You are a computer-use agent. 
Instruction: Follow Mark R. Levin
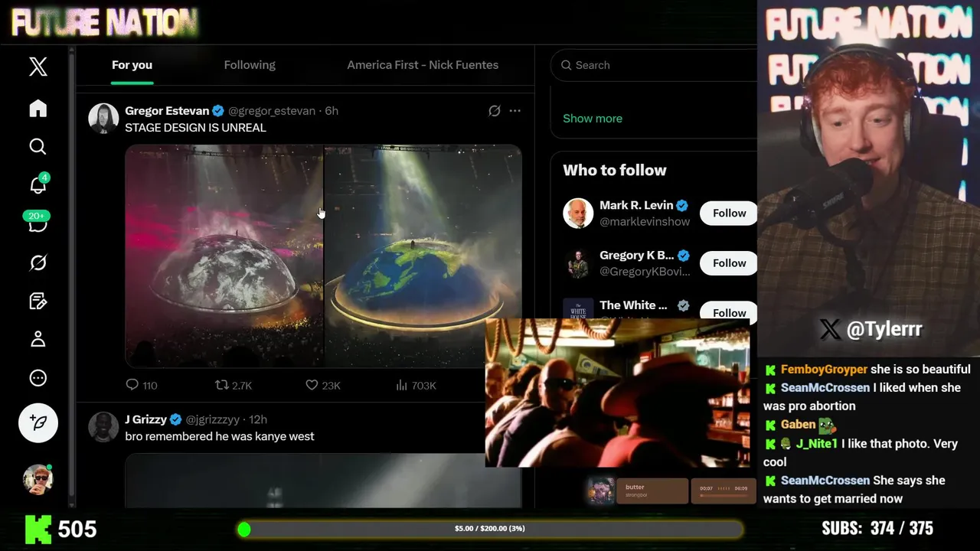click(x=729, y=214)
